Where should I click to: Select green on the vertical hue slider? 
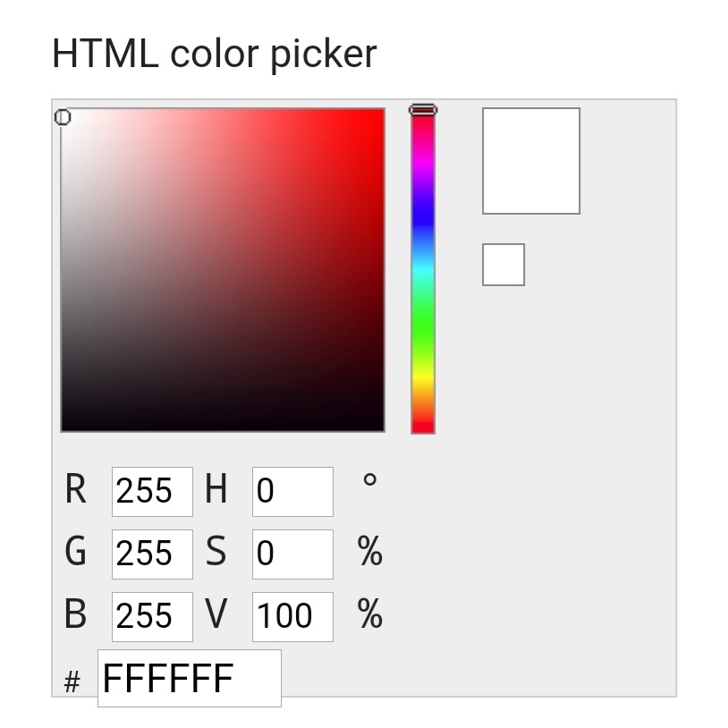(x=423, y=326)
